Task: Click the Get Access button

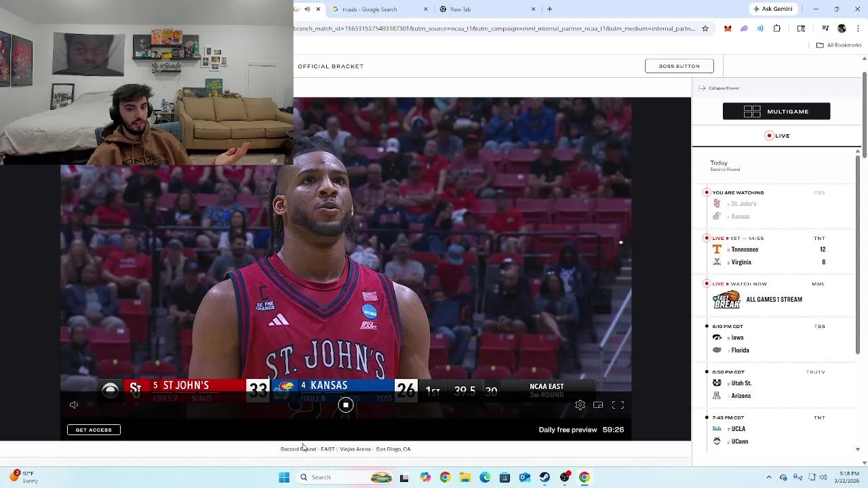Action: click(94, 430)
